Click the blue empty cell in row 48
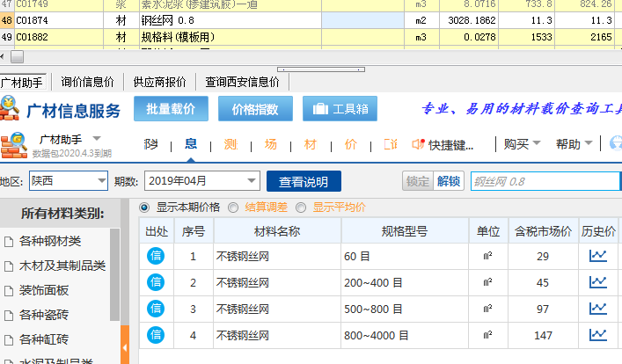 click(x=362, y=20)
